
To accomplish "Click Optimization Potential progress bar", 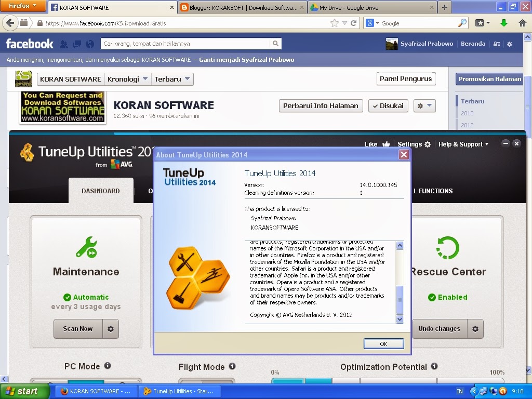I will coord(388,381).
